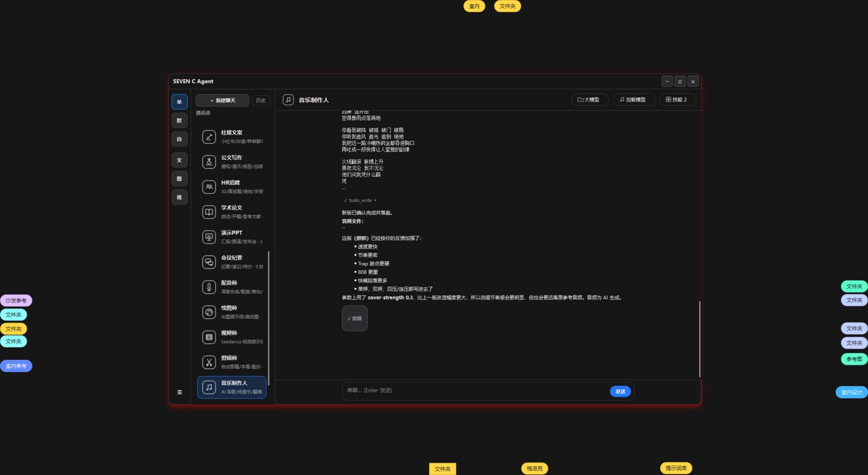
Task: Switch to the 单 single chat tab
Action: click(x=180, y=102)
